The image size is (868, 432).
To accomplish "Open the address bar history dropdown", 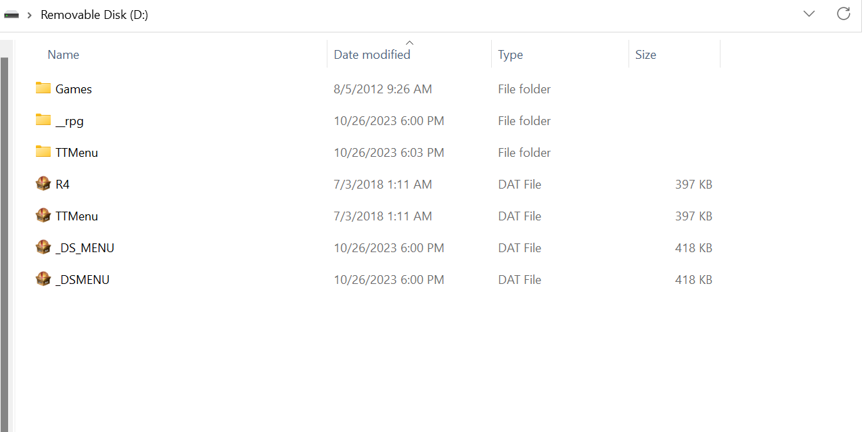I will point(809,14).
